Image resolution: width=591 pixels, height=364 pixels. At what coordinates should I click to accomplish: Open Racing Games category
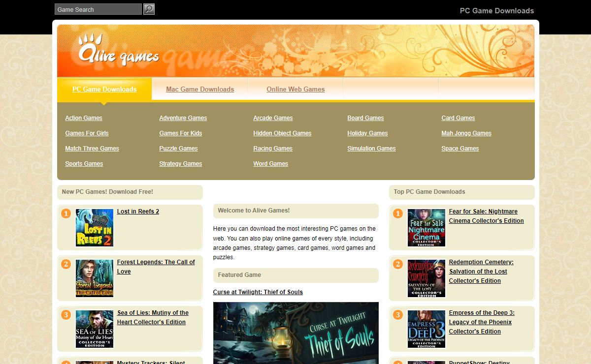[273, 149]
